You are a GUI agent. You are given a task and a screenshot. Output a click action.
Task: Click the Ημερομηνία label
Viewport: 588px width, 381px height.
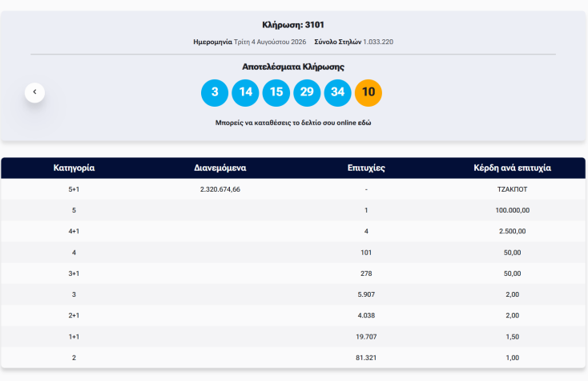click(x=212, y=42)
